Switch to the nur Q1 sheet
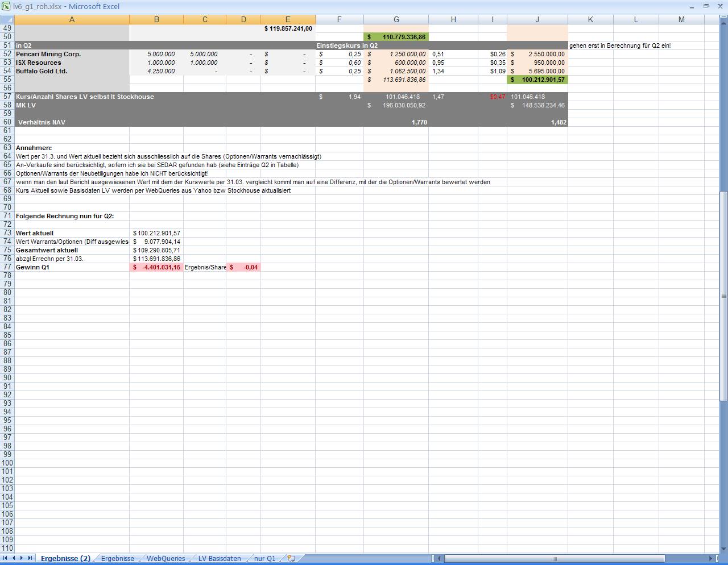The height and width of the screenshot is (565, 728). pyautogui.click(x=264, y=558)
